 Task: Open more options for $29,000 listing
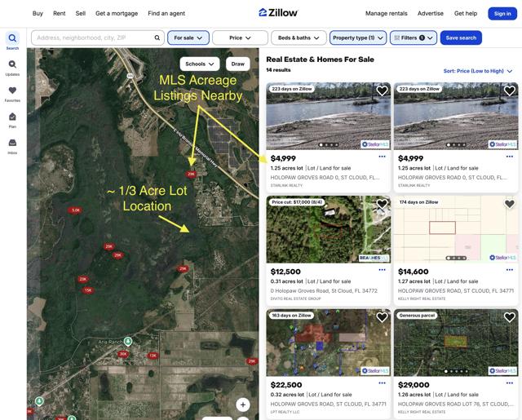point(509,382)
